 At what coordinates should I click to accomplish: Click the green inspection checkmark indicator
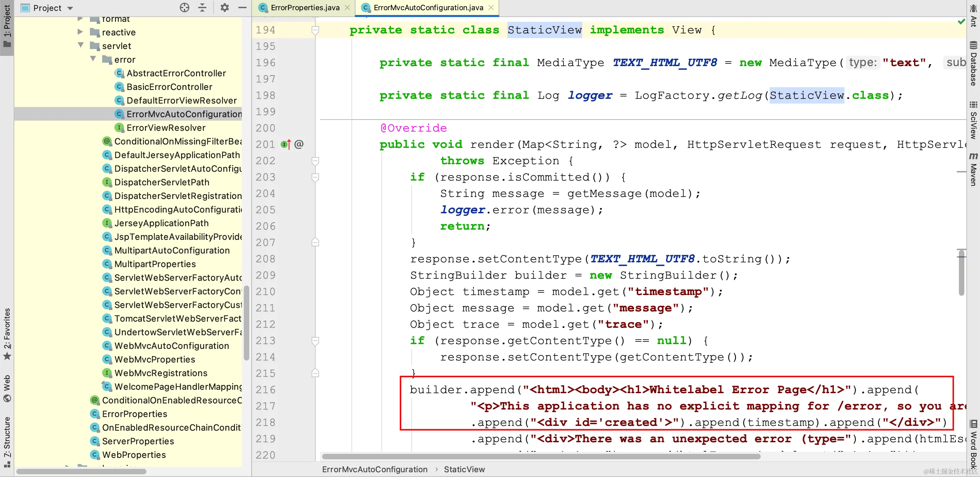(x=961, y=21)
